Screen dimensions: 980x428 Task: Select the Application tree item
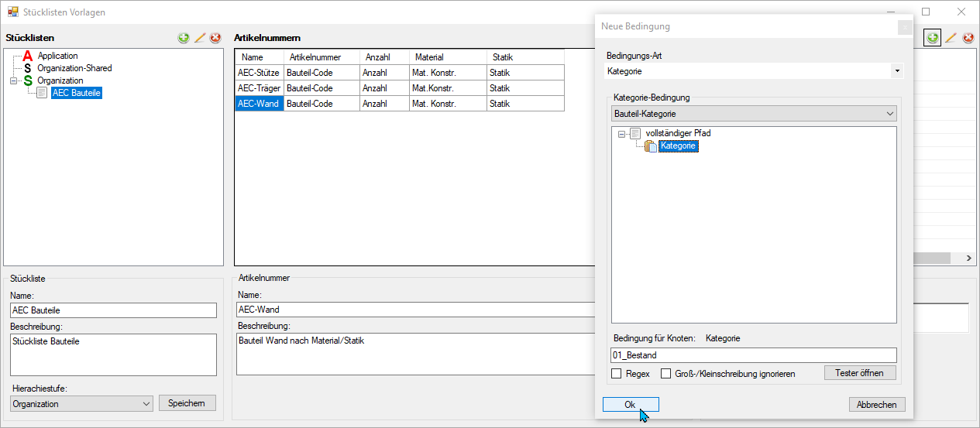58,56
